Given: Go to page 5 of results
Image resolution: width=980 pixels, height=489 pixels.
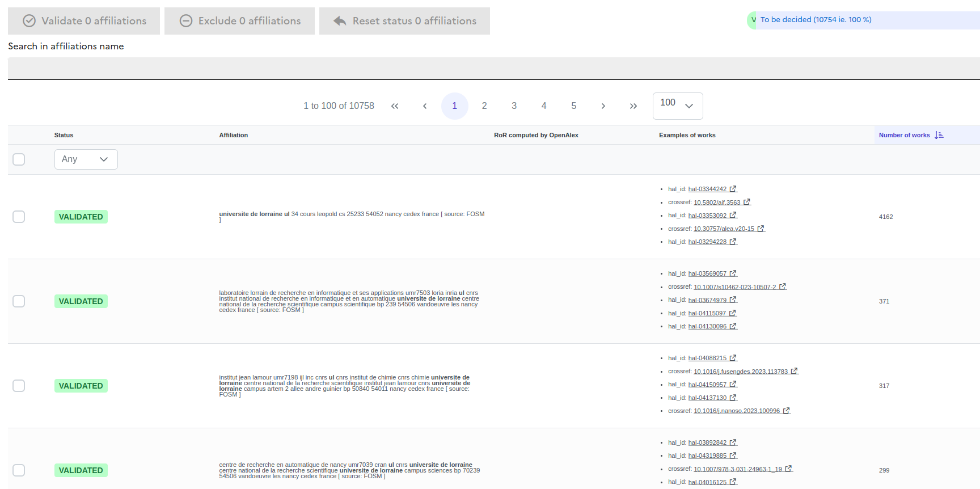Looking at the screenshot, I should click(x=573, y=106).
